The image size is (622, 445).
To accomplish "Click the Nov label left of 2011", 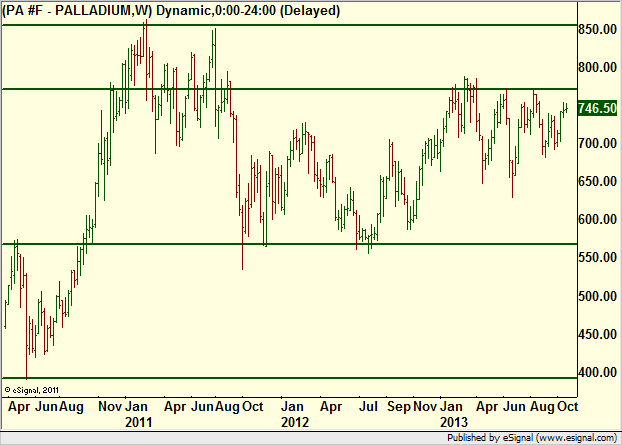I will [110, 407].
